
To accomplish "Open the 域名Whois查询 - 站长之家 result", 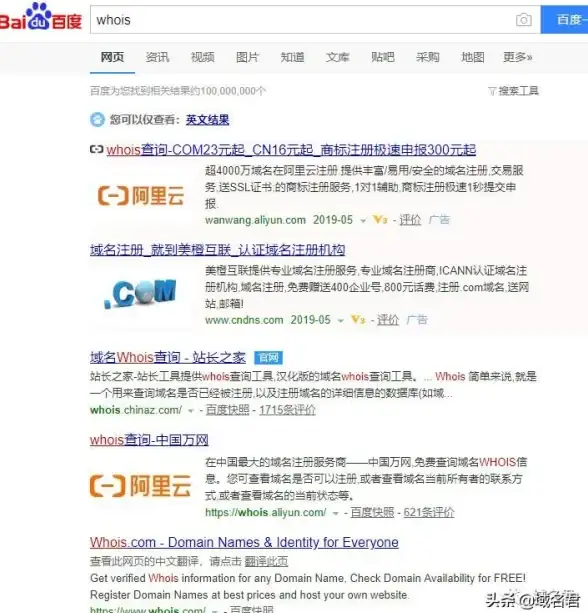I will (168, 357).
